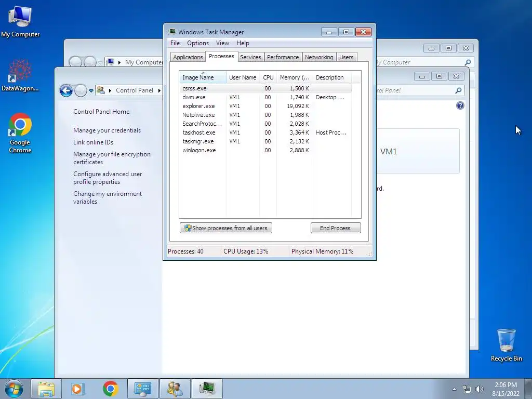532x399 pixels.
Task: Switch to the Users tab
Action: [347, 57]
